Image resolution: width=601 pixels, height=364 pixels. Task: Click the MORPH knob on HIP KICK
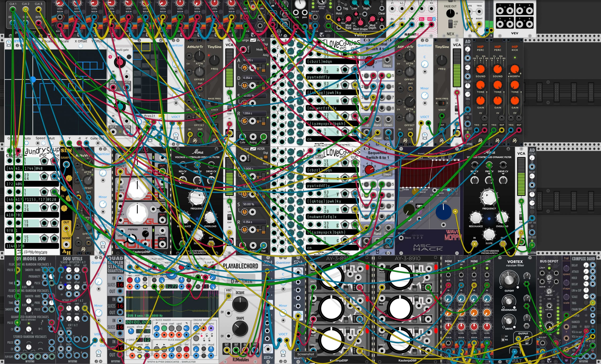[x=515, y=69]
